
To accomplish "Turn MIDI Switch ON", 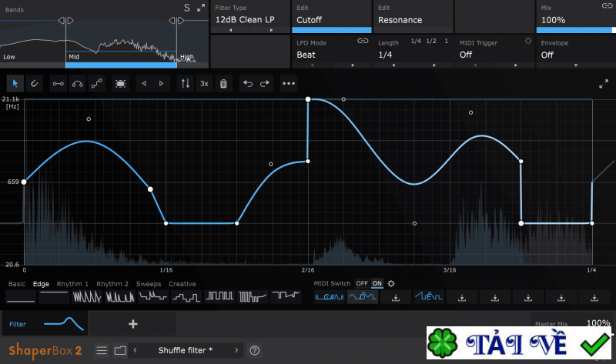I will click(377, 283).
